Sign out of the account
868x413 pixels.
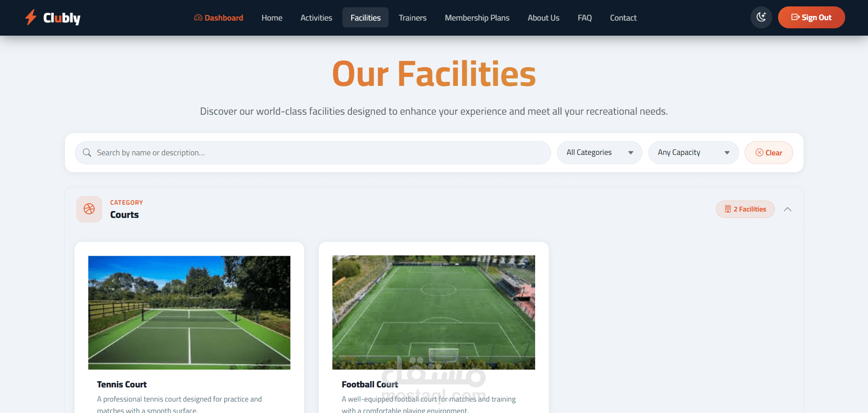tap(811, 17)
